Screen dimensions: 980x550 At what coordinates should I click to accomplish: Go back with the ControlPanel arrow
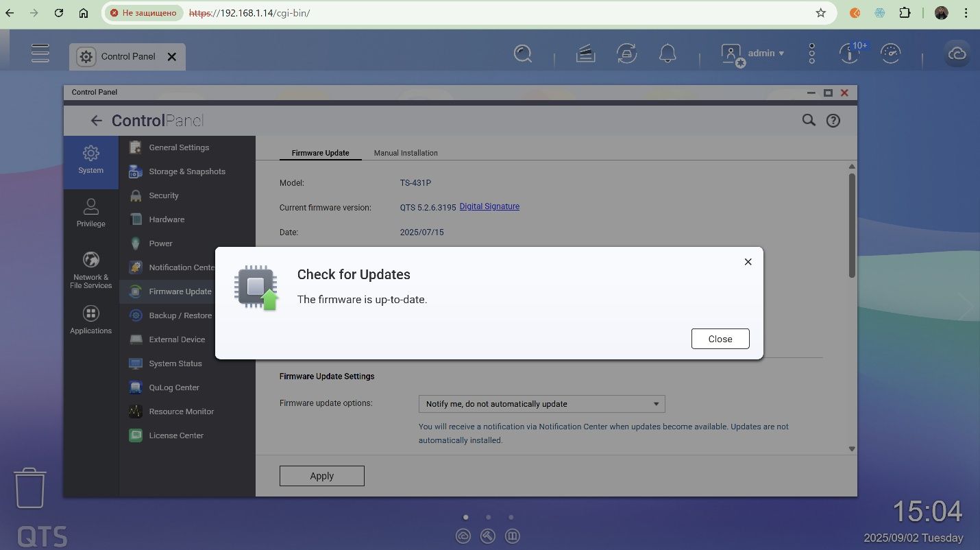(97, 121)
